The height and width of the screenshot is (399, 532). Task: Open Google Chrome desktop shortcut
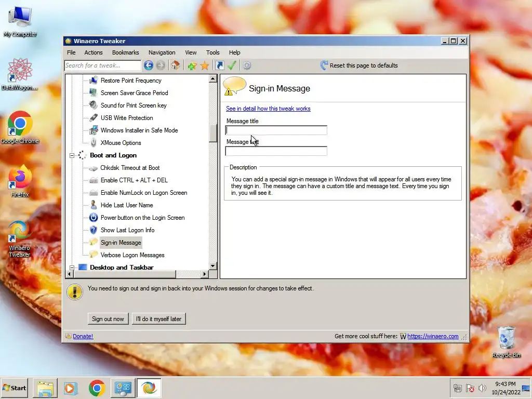[x=20, y=127]
